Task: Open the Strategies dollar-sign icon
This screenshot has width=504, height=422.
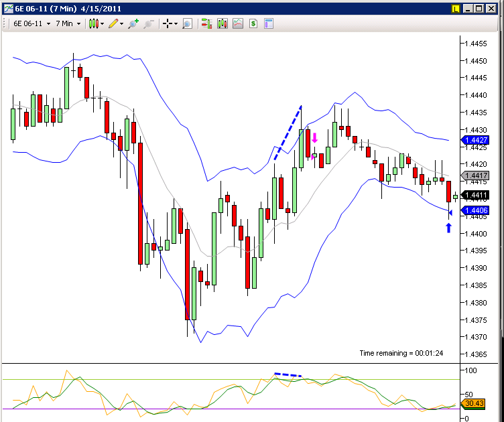Action: (253, 23)
